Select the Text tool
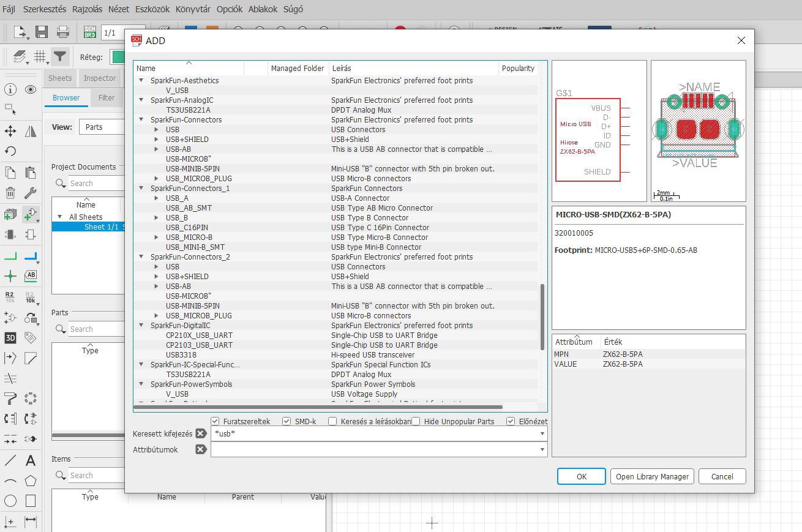Screen dimensions: 802x532 31,460
